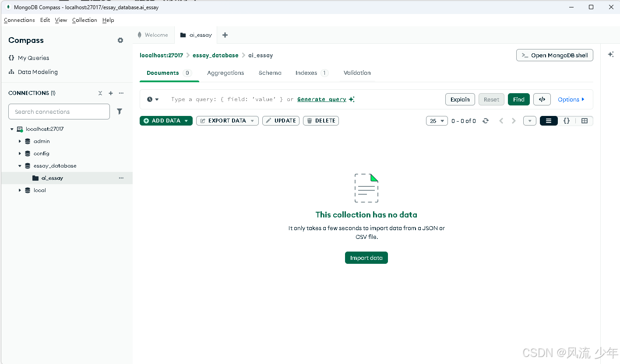Expand the admin database
Screen dimensions: 620x364
(x=20, y=141)
